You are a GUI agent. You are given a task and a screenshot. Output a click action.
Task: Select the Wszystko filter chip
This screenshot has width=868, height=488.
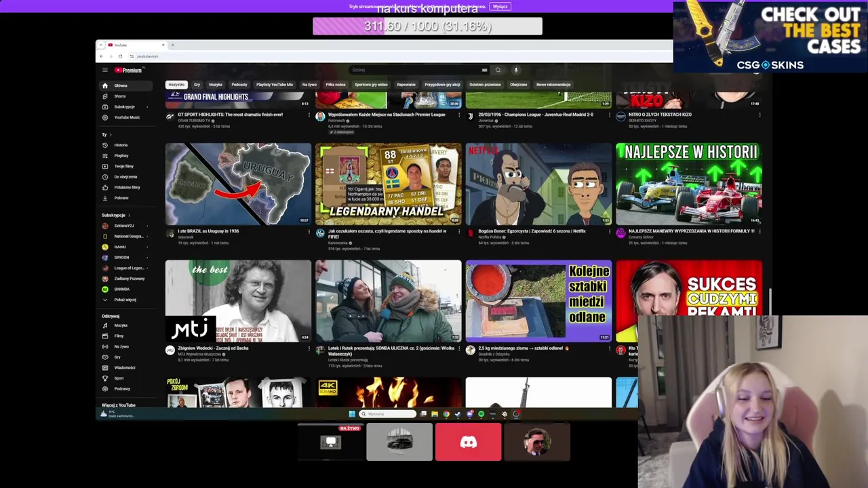176,85
